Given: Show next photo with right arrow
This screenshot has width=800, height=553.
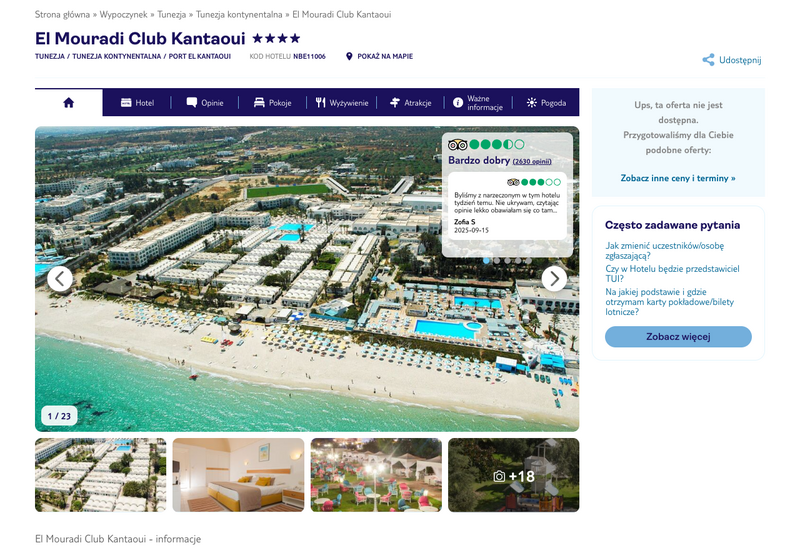Looking at the screenshot, I should point(554,279).
